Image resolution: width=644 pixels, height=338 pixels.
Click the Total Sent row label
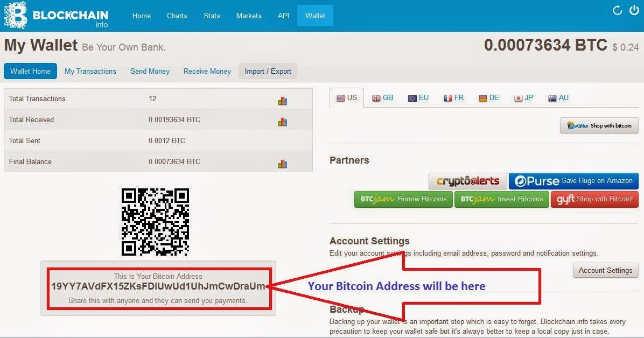25,140
